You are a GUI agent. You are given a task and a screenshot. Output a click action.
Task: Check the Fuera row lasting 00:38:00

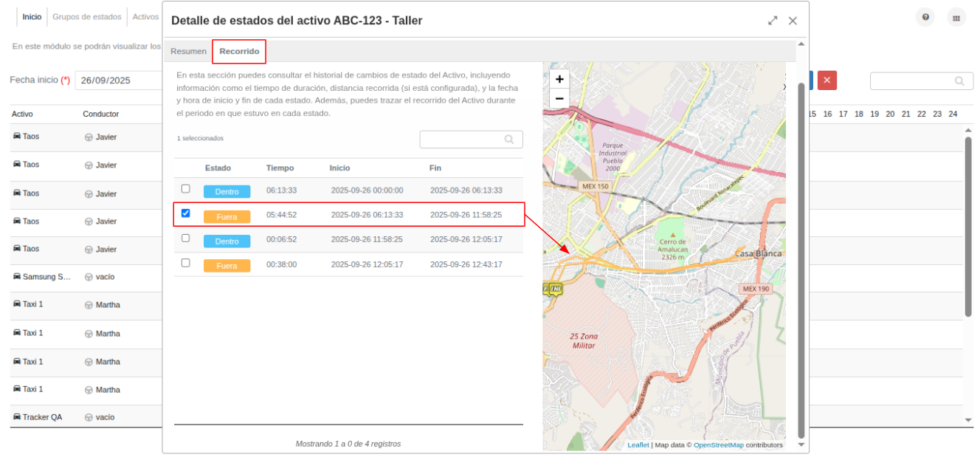[186, 262]
